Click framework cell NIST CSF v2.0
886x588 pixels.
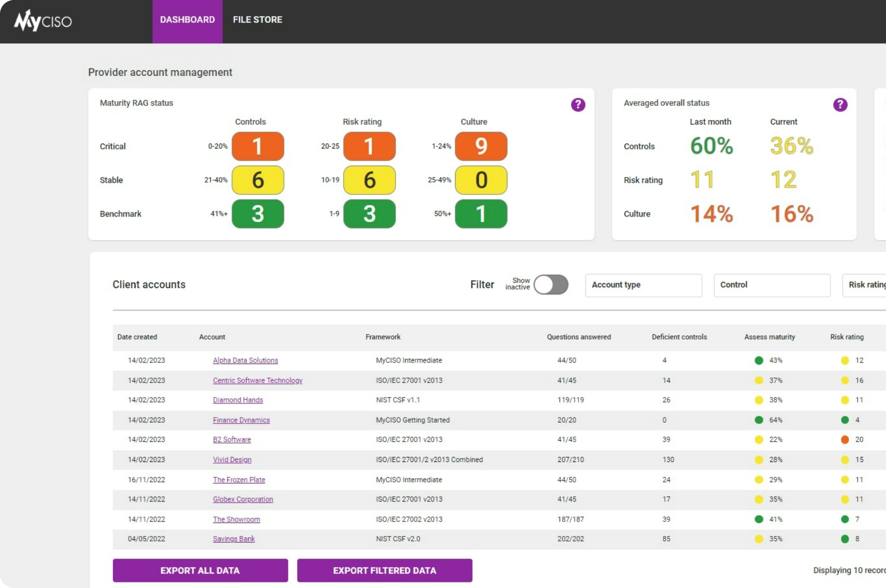point(398,539)
